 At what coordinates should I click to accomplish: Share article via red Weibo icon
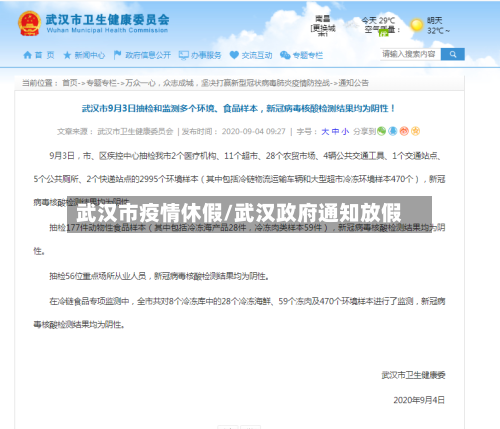404,131
